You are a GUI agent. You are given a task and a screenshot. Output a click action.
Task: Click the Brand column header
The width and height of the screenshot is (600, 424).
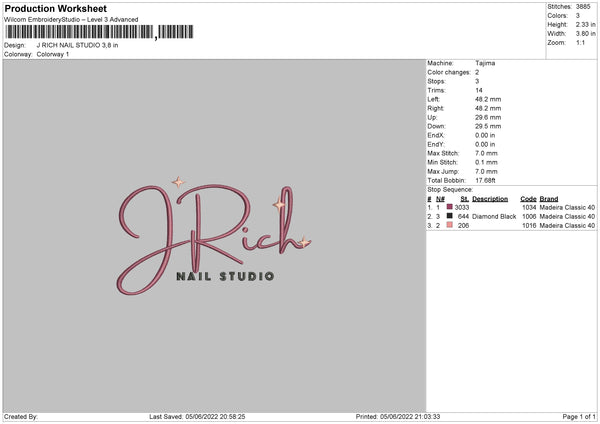click(x=549, y=199)
